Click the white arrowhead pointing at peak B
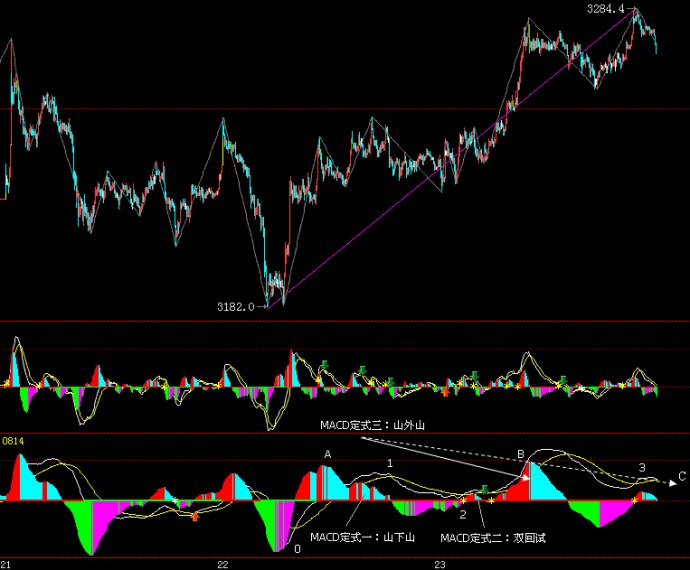This screenshot has height=570, width=690. (525, 477)
